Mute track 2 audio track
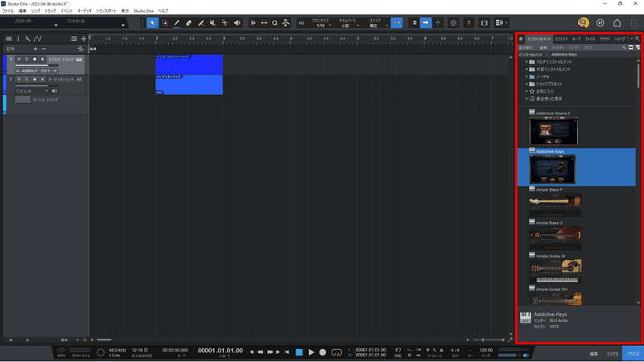Image resolution: width=644 pixels, height=362 pixels. 19,79
